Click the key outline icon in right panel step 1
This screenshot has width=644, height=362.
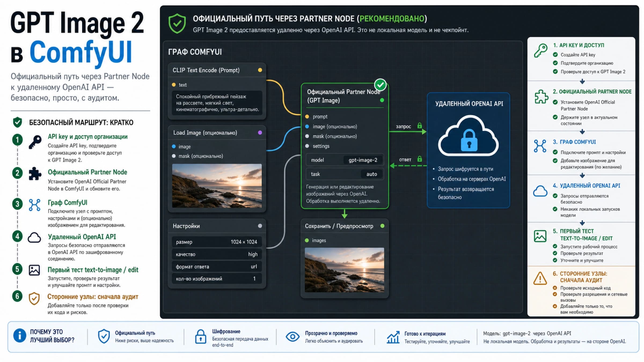pos(540,50)
